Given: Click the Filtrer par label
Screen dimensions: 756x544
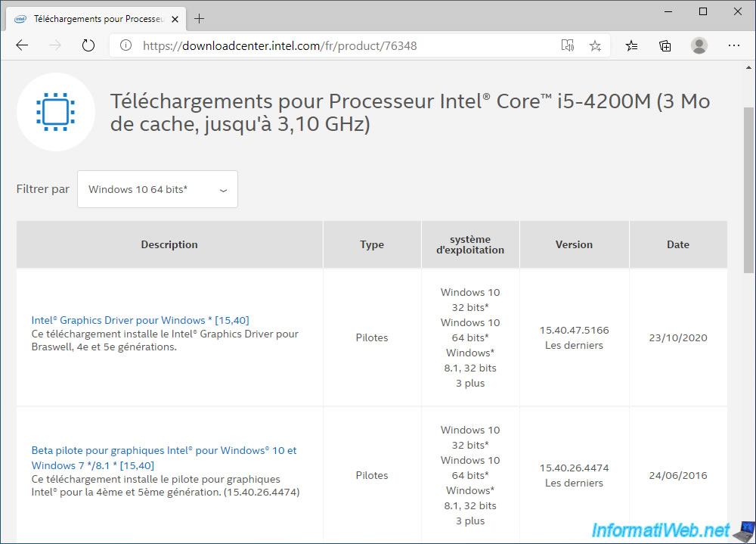Looking at the screenshot, I should [x=43, y=188].
